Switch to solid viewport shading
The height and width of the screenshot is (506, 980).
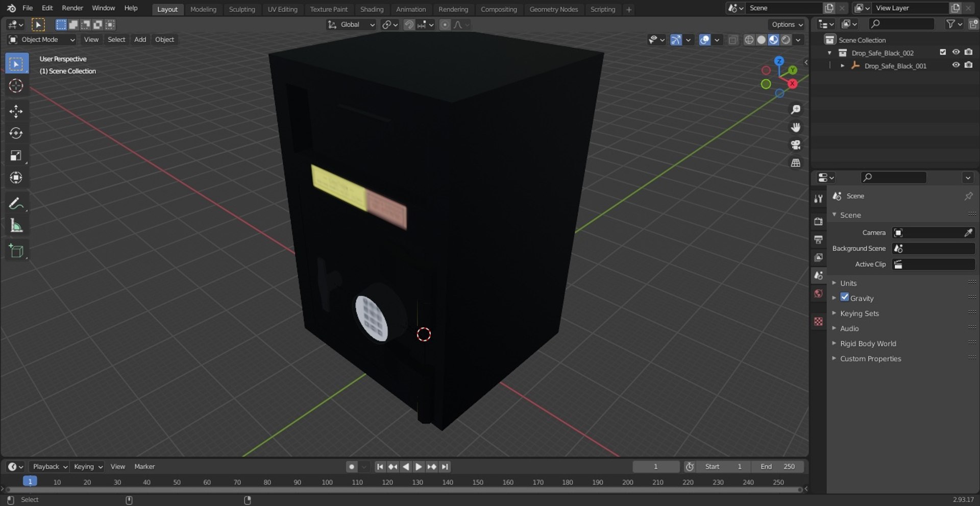pyautogui.click(x=761, y=40)
